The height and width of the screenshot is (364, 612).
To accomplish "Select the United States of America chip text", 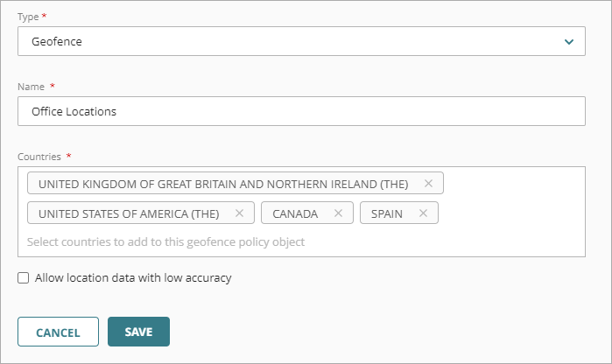I will (128, 213).
